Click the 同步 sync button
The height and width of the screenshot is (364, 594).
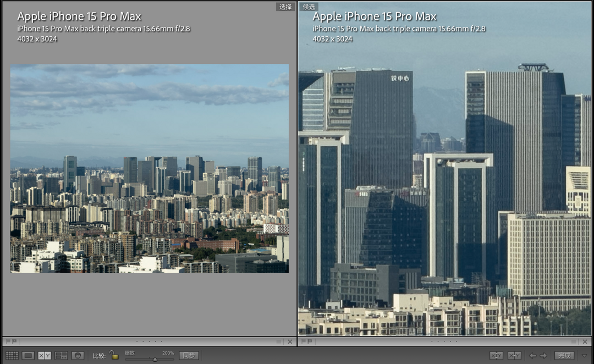pyautogui.click(x=189, y=356)
